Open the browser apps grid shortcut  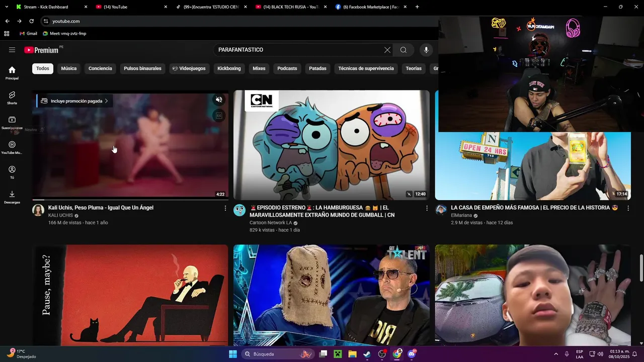point(7,34)
